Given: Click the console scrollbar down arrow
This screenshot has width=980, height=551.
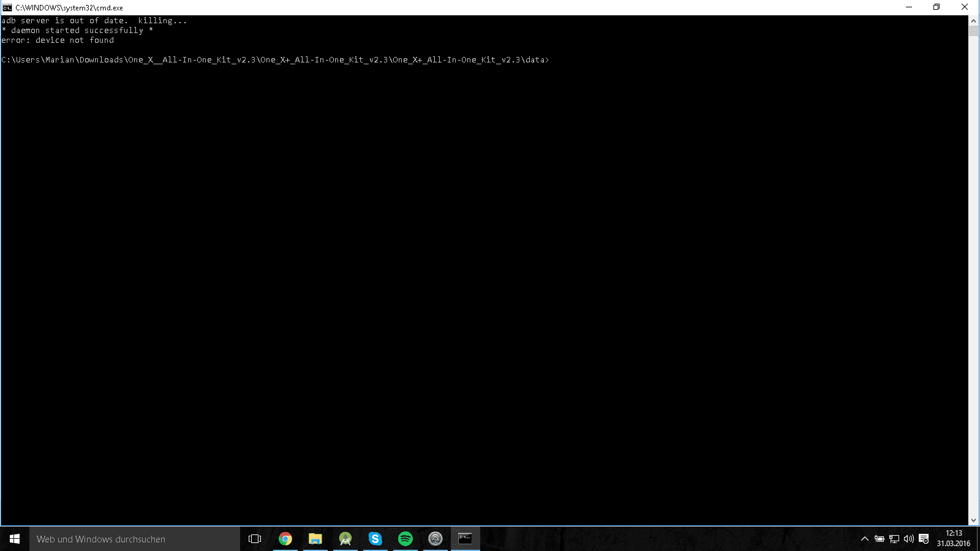Looking at the screenshot, I should point(974,520).
